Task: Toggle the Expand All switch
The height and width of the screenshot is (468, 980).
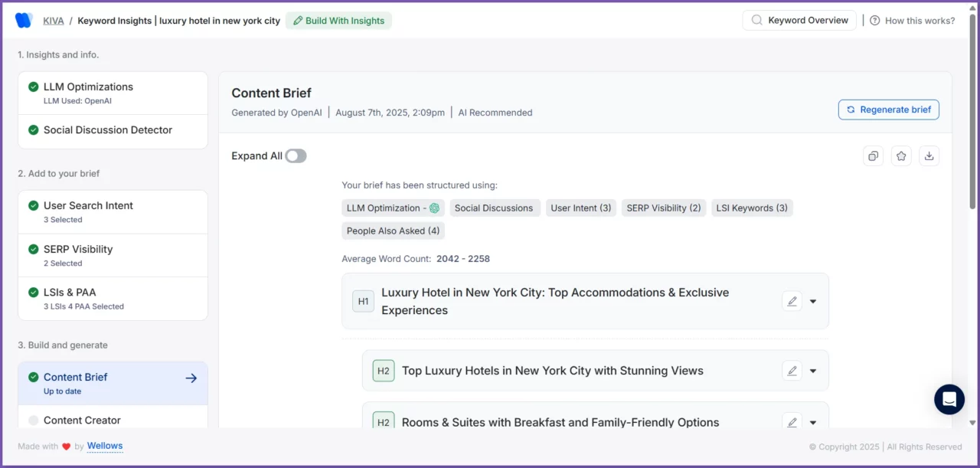Action: (x=296, y=156)
